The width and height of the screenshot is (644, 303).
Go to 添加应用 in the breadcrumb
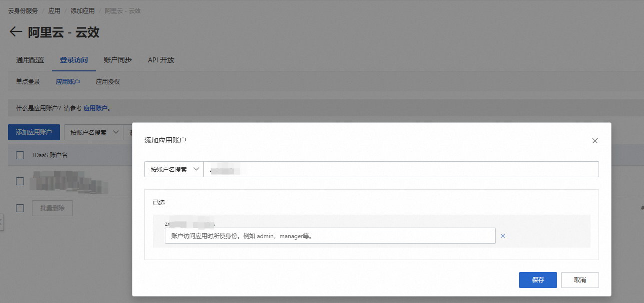(82, 11)
